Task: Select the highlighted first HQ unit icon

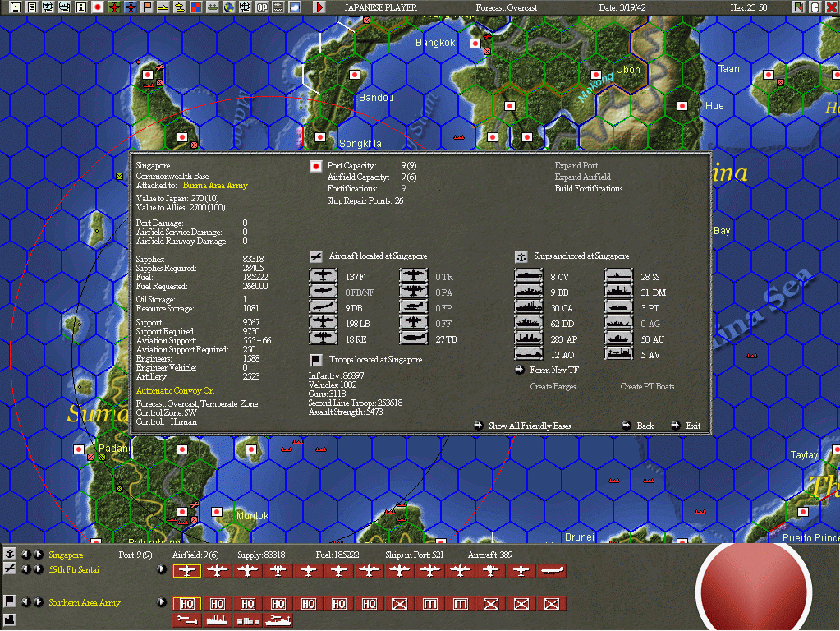Action: pos(186,604)
